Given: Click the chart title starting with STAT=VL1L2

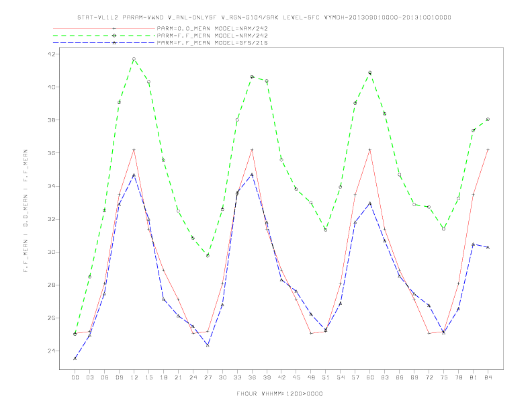Looking at the screenshot, I should pyautogui.click(x=264, y=17).
